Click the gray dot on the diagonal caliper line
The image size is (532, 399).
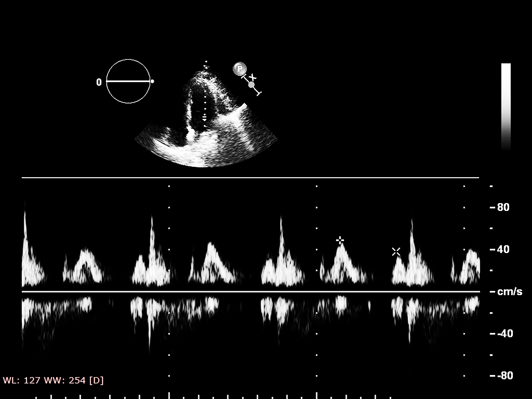click(251, 85)
